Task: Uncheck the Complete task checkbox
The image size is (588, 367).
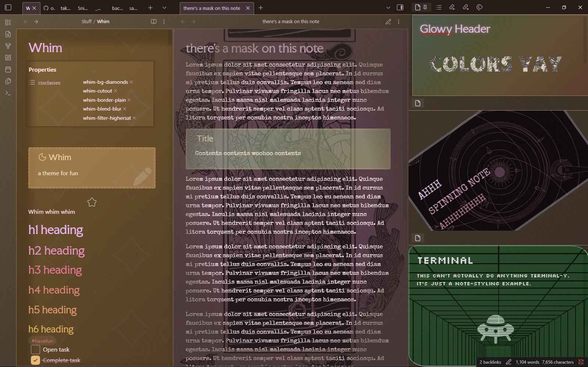Action: click(x=35, y=360)
